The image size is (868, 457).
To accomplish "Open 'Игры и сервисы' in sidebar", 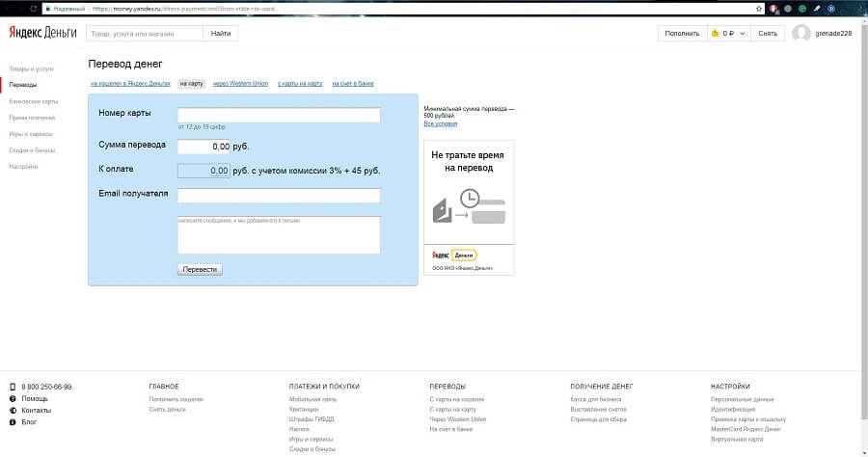I will click(31, 134).
